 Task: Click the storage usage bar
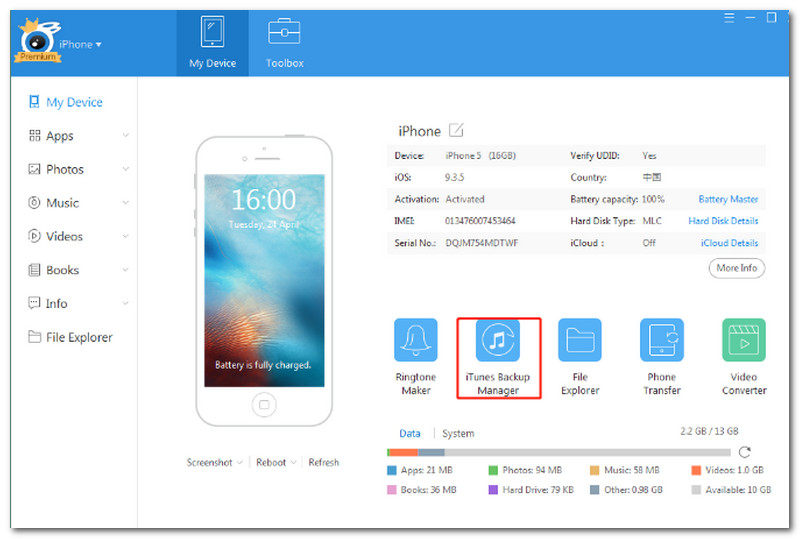[559, 452]
